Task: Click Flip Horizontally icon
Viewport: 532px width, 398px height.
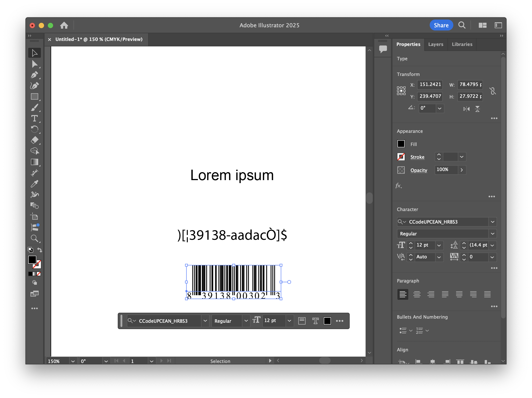Action: pos(466,109)
